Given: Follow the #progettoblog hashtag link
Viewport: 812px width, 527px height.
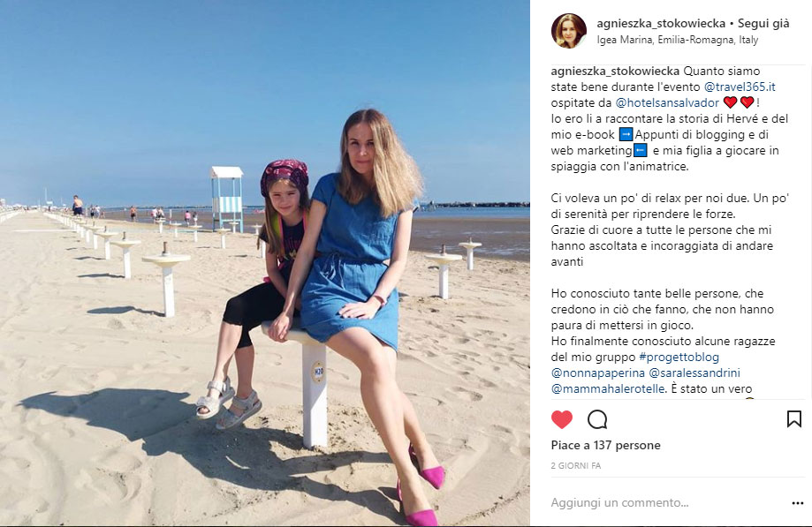Looking at the screenshot, I should [x=679, y=358].
